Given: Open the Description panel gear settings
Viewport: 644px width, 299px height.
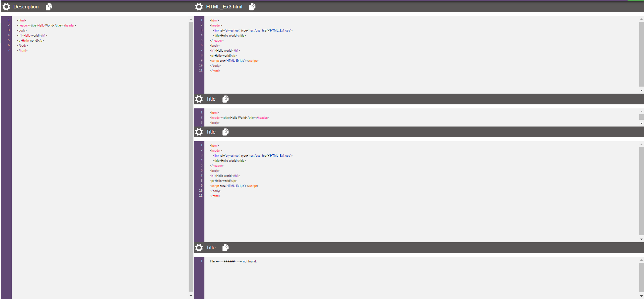Looking at the screenshot, I should tap(6, 7).
